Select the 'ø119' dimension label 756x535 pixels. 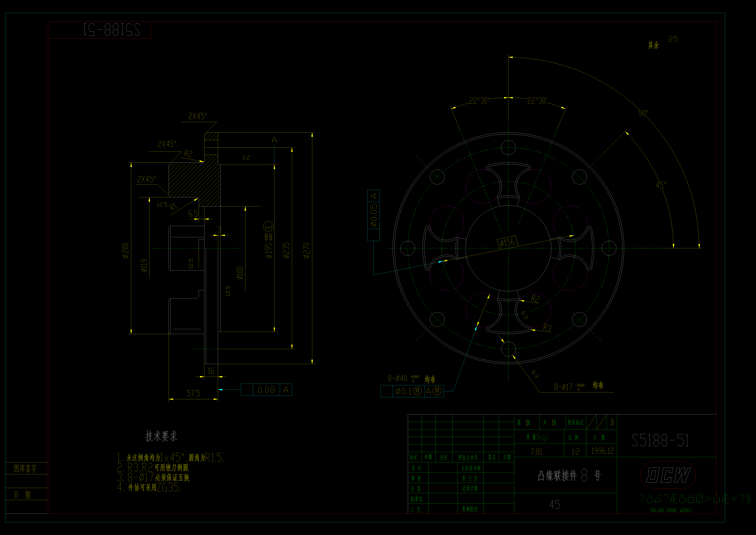144,265
